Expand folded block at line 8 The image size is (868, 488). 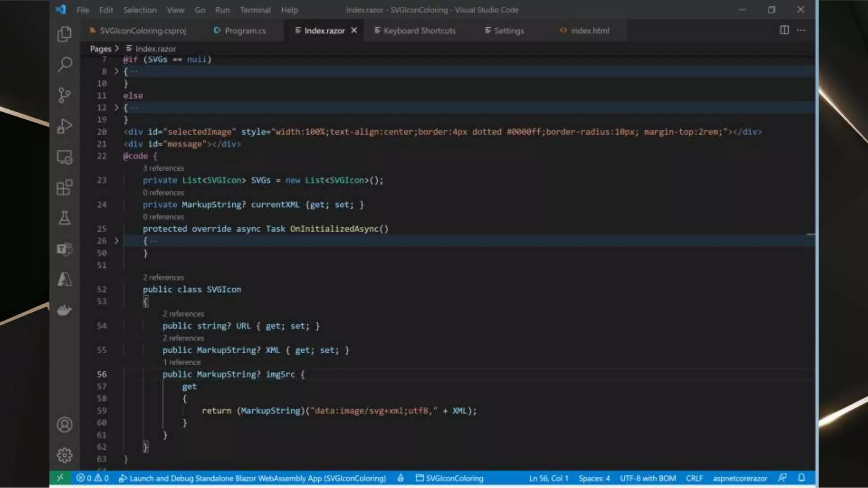(x=116, y=71)
